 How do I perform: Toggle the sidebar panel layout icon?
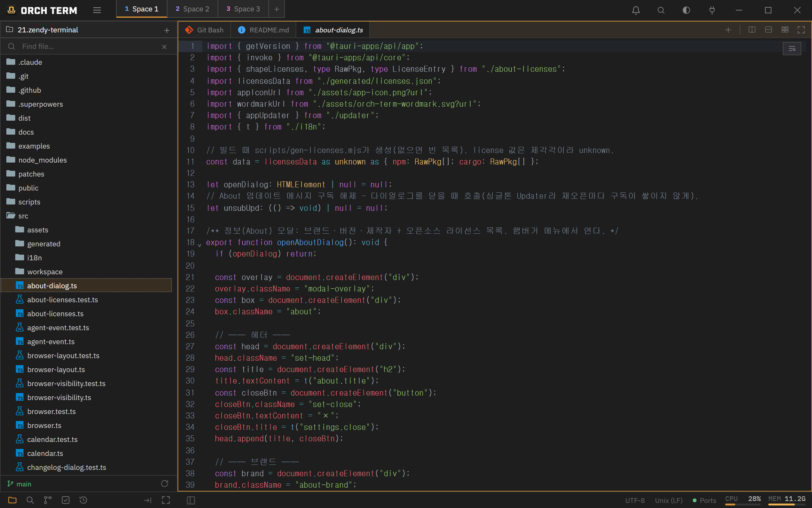(x=191, y=500)
